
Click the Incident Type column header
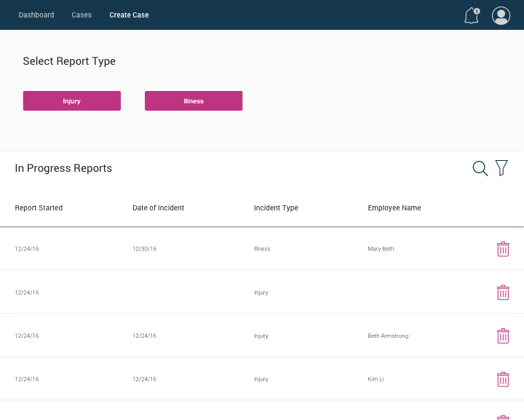(x=276, y=208)
